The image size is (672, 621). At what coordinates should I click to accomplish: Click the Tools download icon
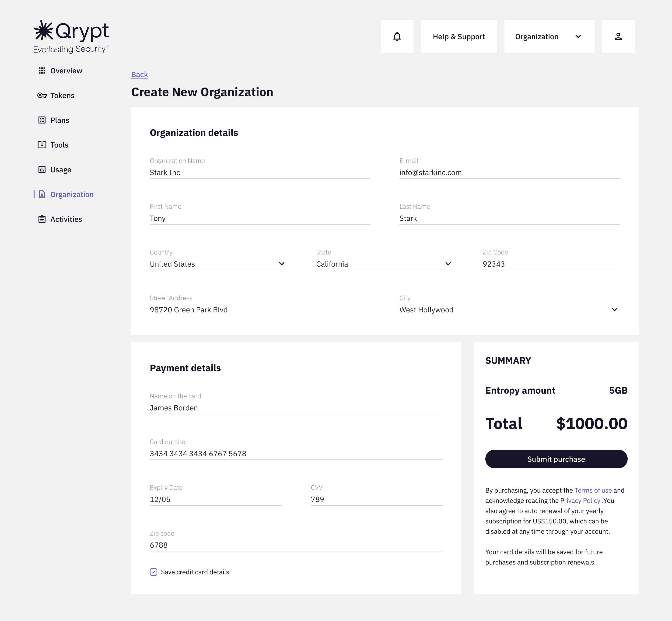click(42, 145)
